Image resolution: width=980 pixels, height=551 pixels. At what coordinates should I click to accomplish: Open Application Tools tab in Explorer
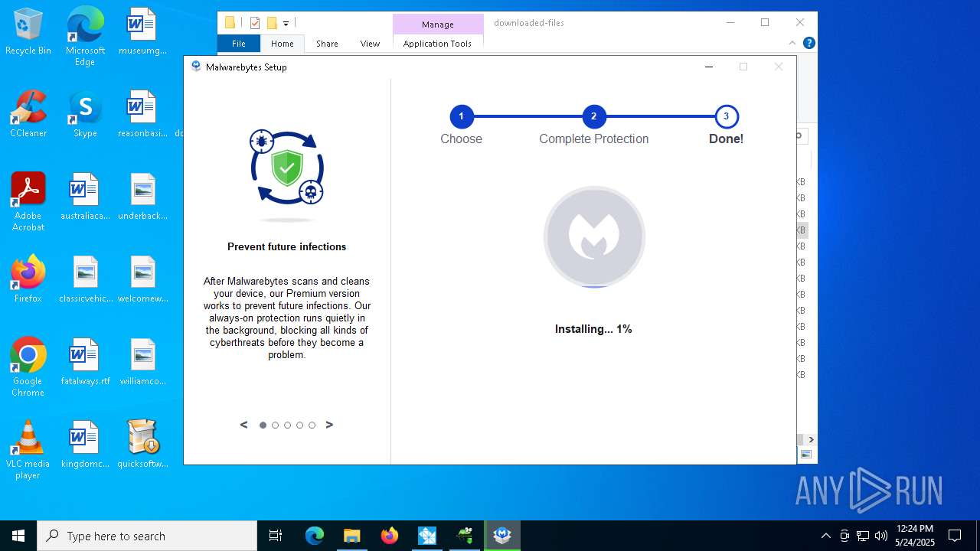[x=437, y=44]
